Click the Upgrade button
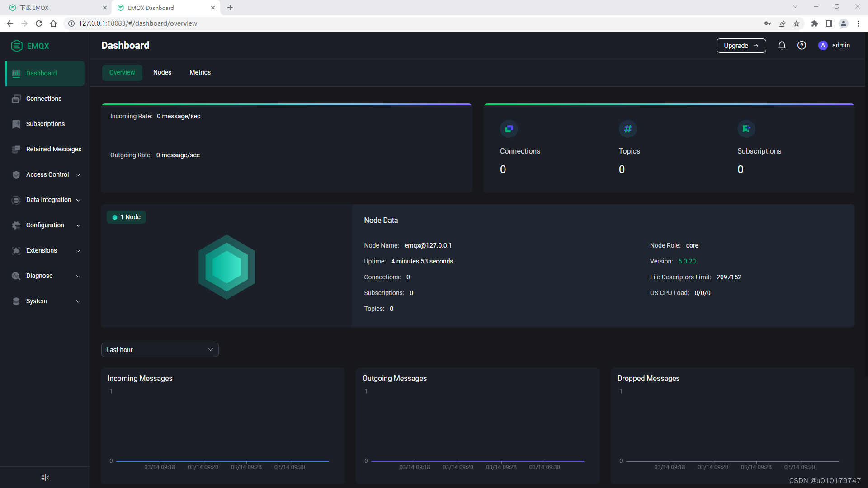 [x=741, y=46]
